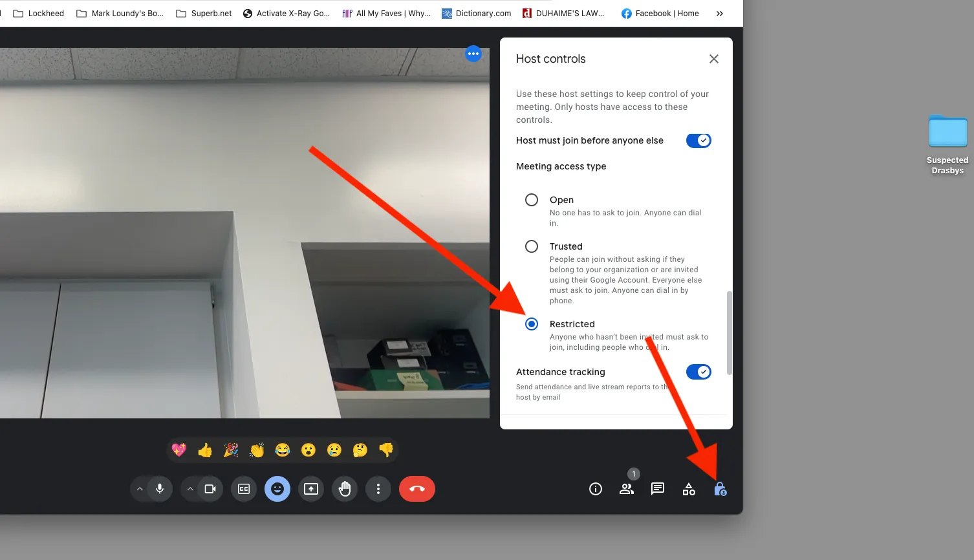Click the present screen icon

(311, 489)
